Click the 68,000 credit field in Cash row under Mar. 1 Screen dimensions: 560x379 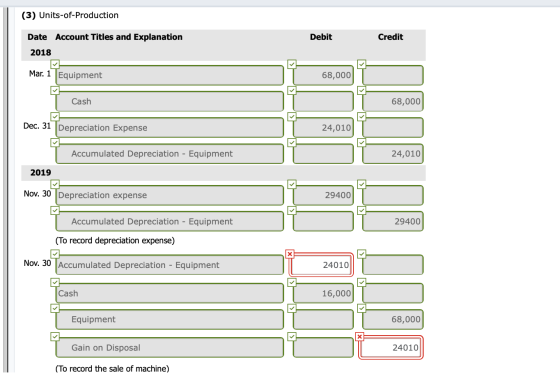point(393,101)
